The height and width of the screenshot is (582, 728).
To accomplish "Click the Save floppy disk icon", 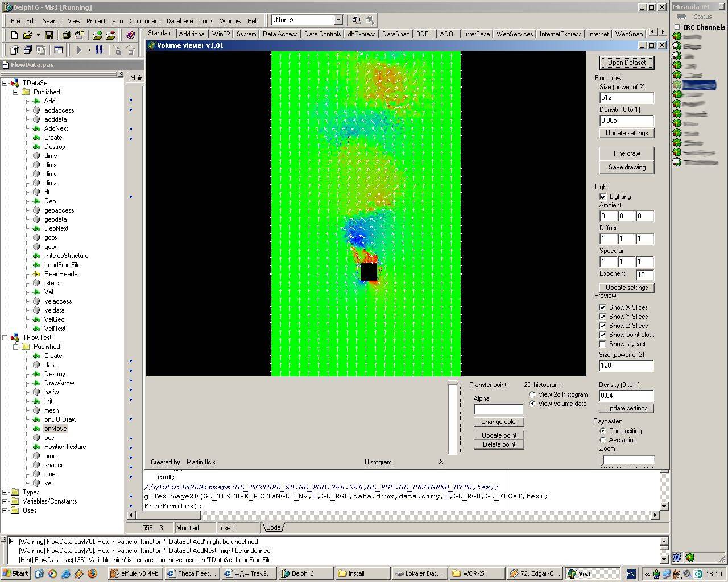I will 49,35.
